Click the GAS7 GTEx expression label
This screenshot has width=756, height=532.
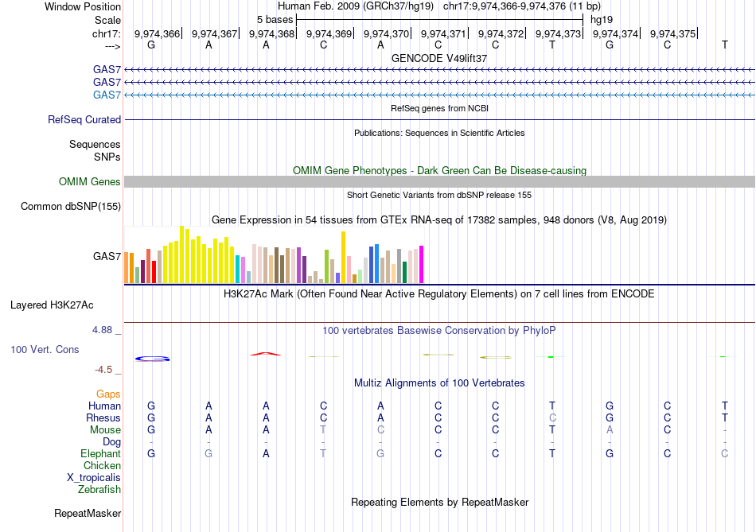coord(107,256)
